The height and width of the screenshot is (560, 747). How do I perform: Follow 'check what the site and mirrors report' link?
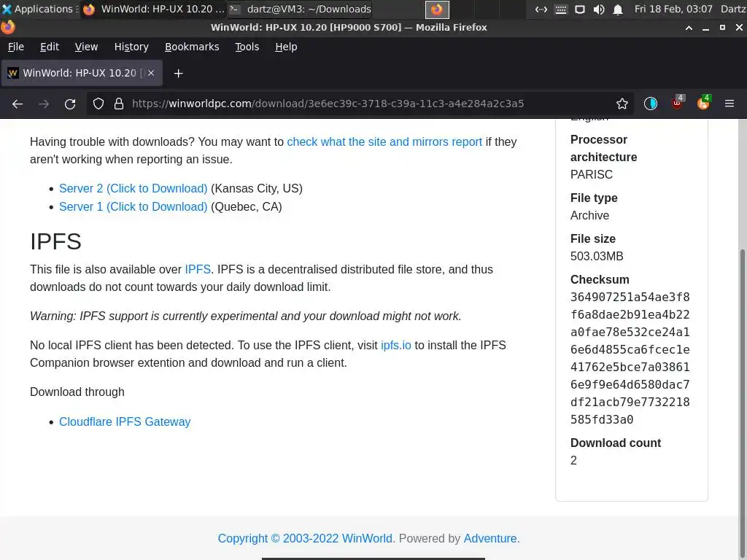pyautogui.click(x=384, y=142)
